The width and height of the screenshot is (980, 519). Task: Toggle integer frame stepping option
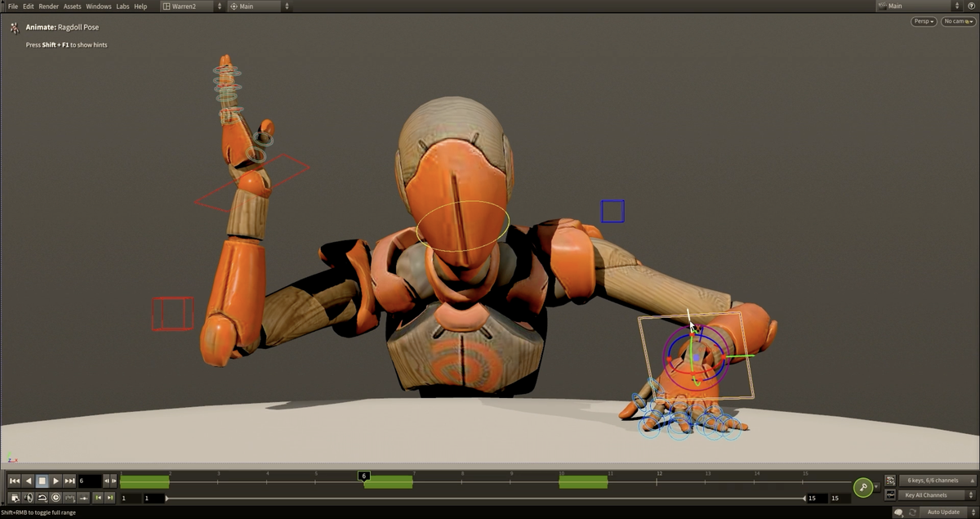click(x=69, y=497)
